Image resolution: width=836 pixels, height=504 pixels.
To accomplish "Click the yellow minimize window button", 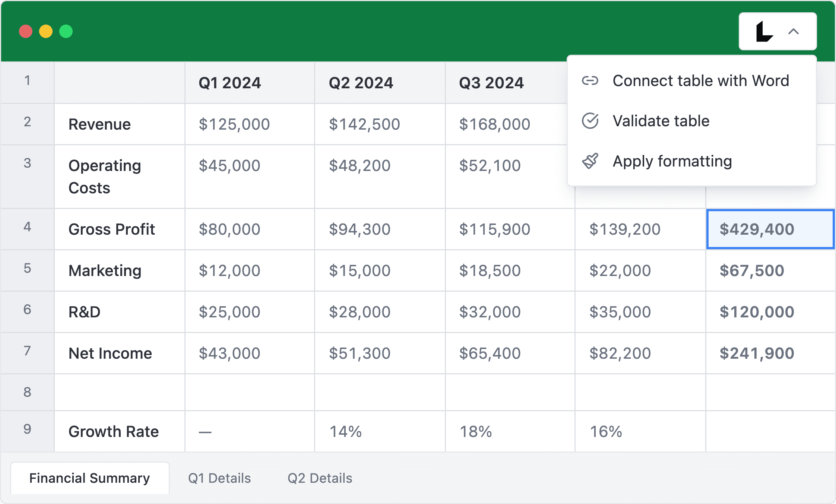I will coord(46,31).
